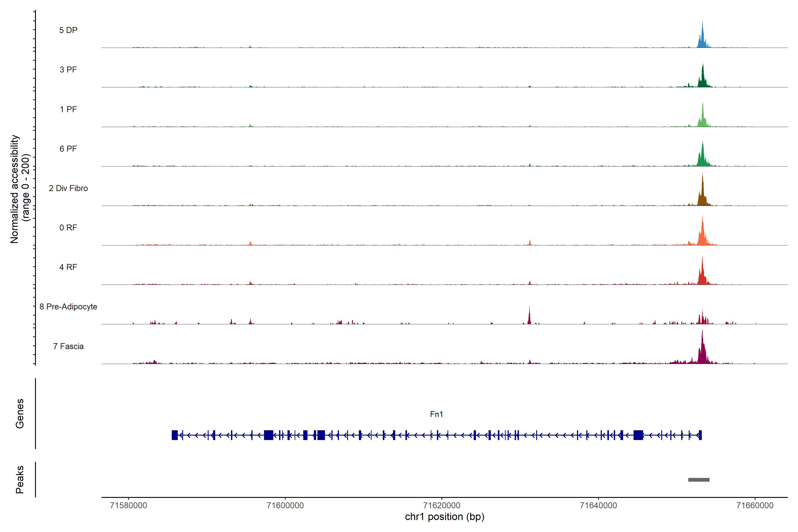
Task: Click the Peaks panel label
Action: click(x=20, y=479)
